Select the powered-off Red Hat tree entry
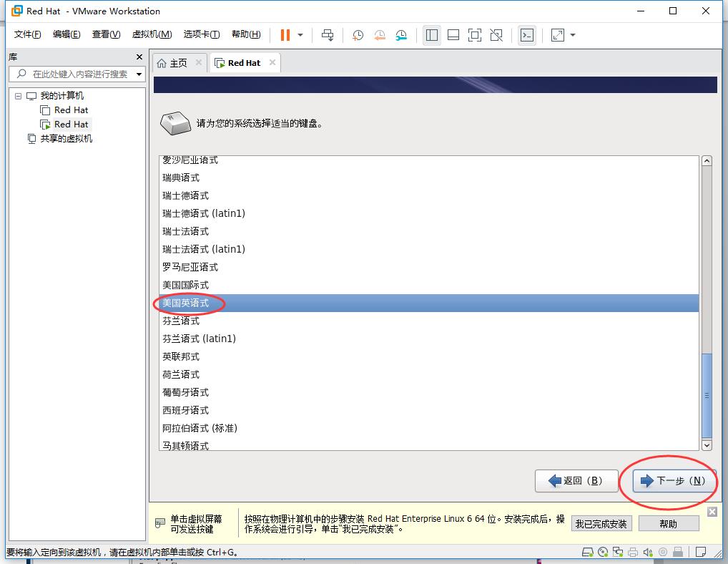The width and height of the screenshot is (728, 564). click(71, 110)
